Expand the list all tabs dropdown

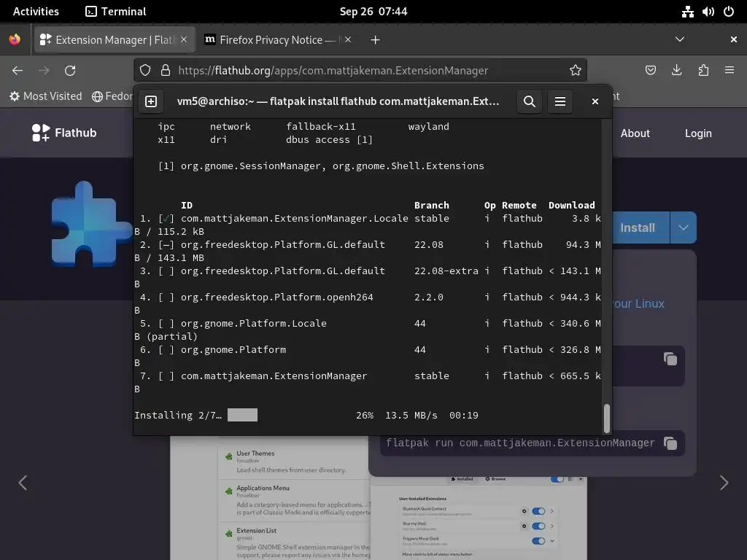680,39
